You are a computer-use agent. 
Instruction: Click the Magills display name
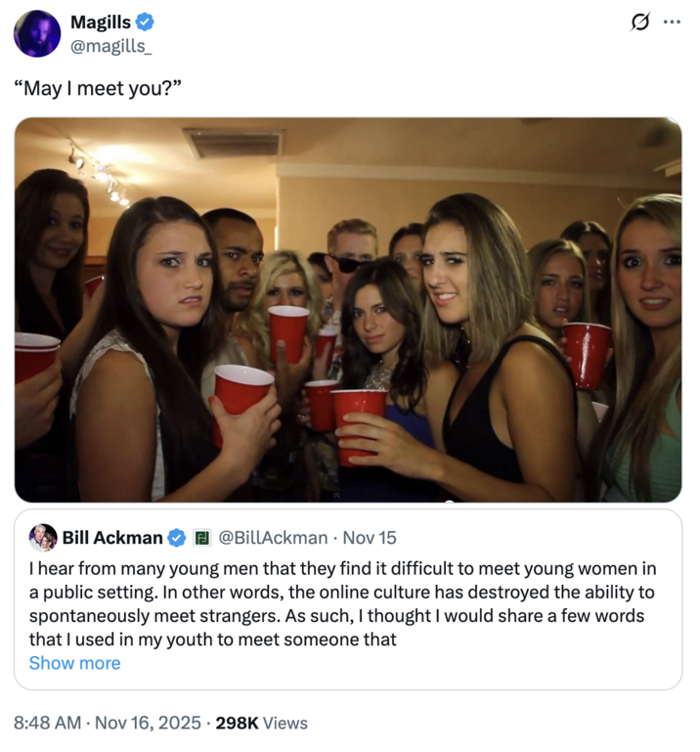coord(101,22)
